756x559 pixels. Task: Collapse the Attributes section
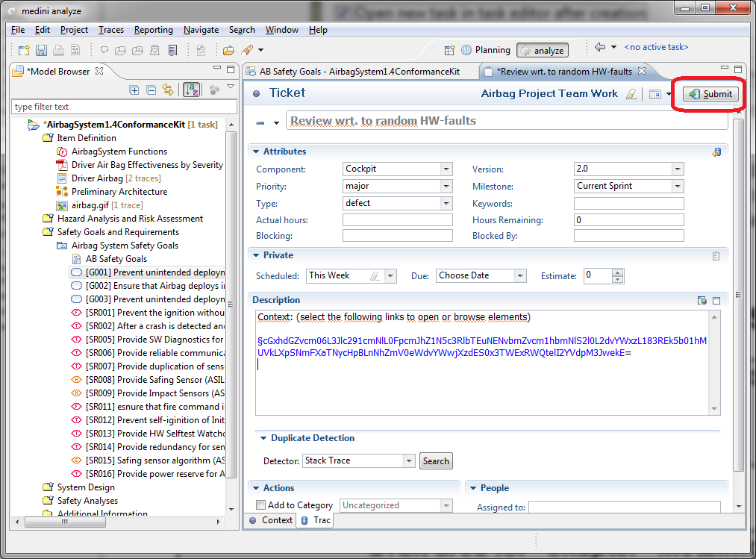(255, 152)
